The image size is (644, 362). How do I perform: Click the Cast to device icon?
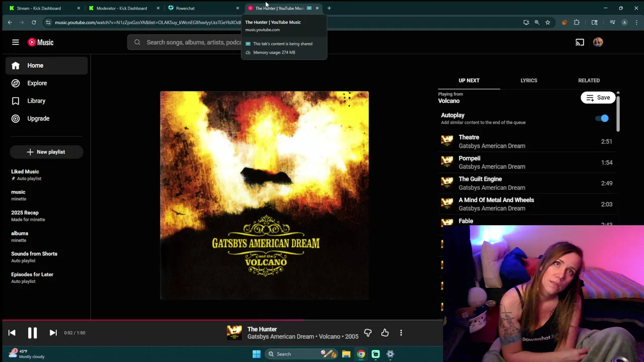pos(580,42)
